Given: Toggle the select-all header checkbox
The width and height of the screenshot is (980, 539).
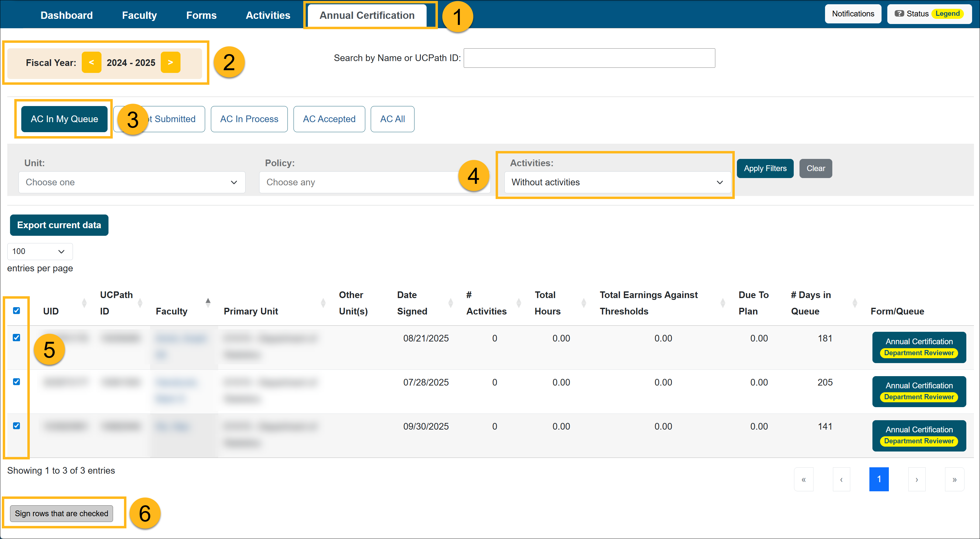Looking at the screenshot, I should [16, 311].
